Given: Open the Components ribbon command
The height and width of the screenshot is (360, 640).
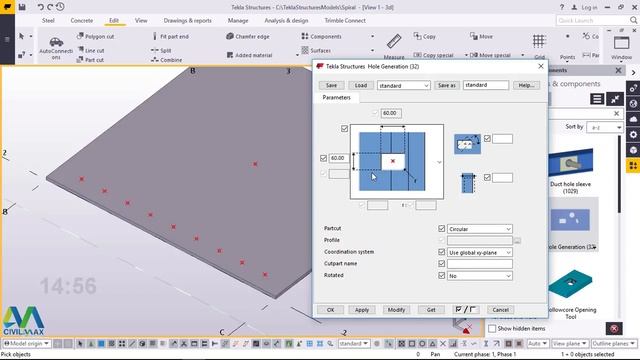Looking at the screenshot, I should click(321, 36).
